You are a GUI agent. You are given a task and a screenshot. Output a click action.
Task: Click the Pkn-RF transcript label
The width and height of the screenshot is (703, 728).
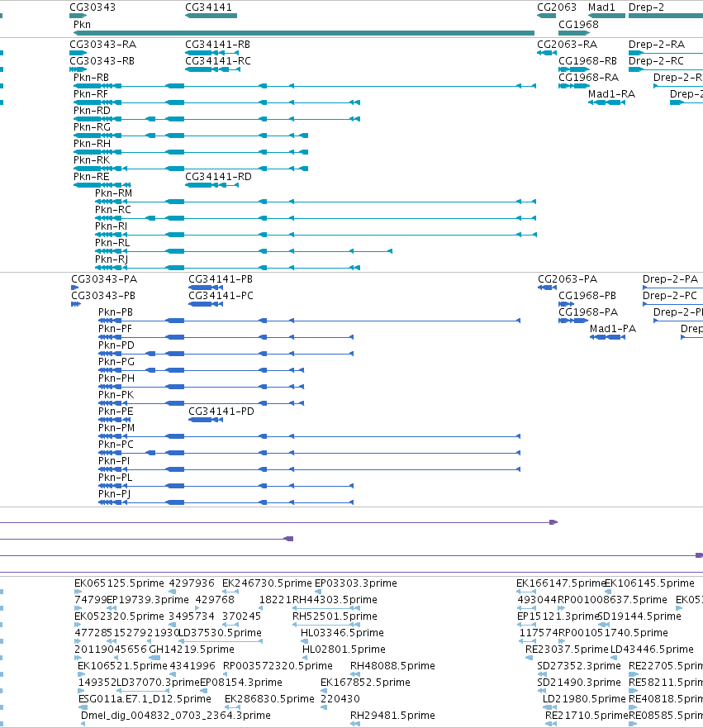tap(91, 94)
